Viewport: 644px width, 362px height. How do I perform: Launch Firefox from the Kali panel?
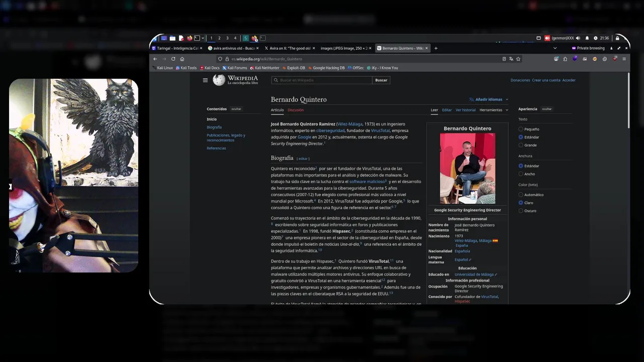coord(189,38)
